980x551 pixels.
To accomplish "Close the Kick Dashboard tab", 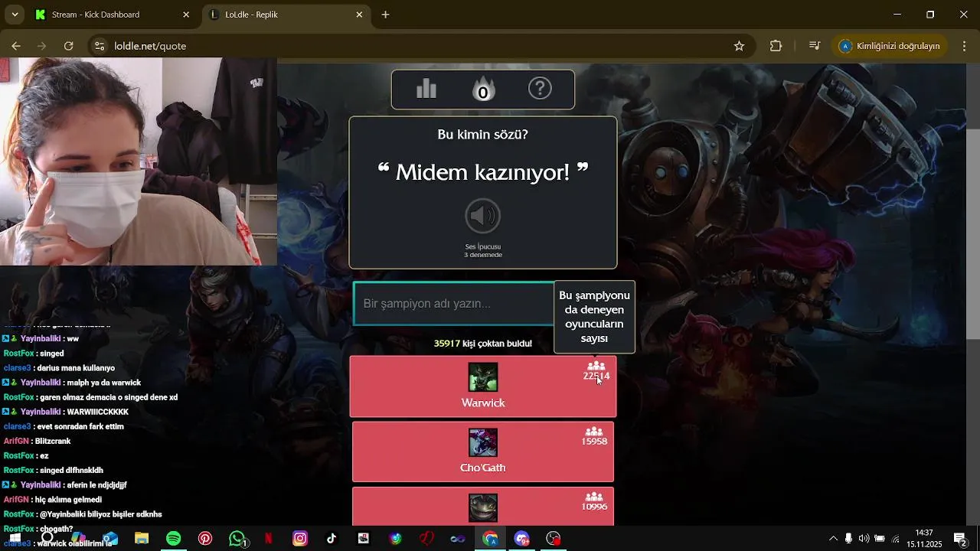I will (186, 15).
